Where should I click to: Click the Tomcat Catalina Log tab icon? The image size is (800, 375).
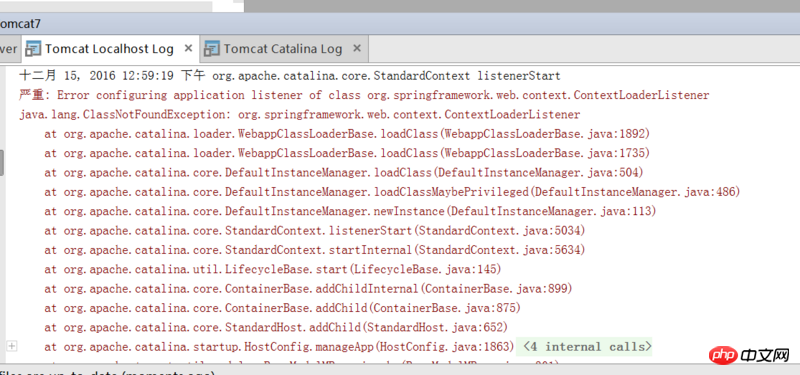(212, 49)
